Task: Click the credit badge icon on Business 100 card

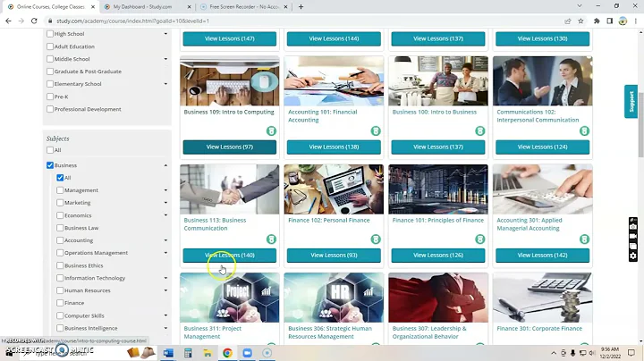Action: click(479, 130)
